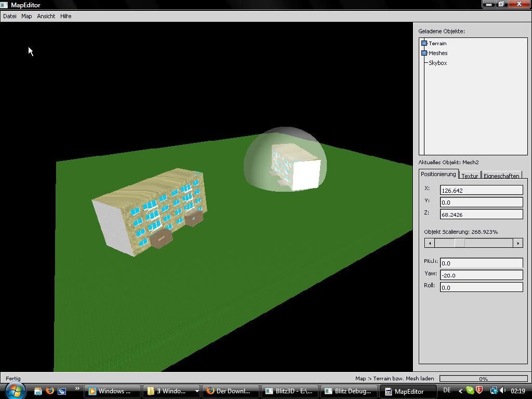
Task: Click the red security shield tray icon
Action: [480, 391]
